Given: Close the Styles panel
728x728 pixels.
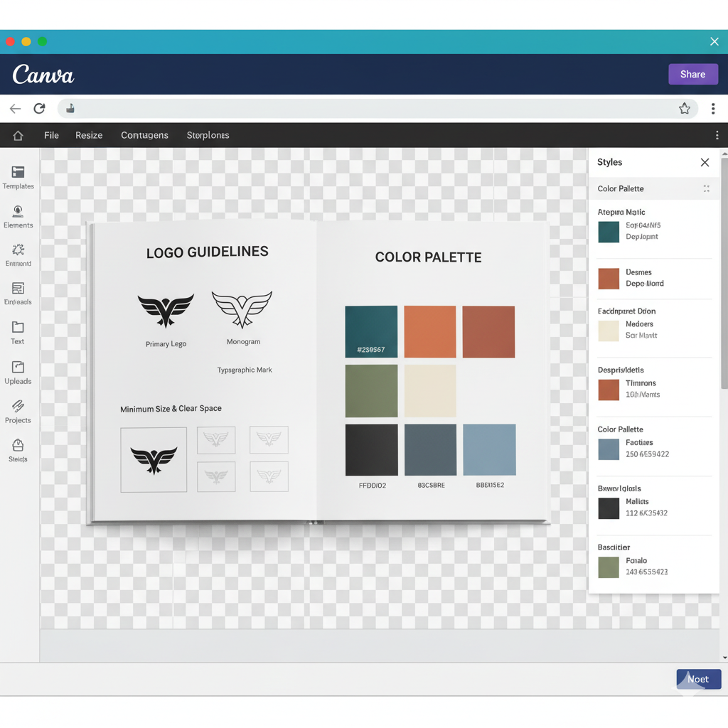Looking at the screenshot, I should pos(705,162).
